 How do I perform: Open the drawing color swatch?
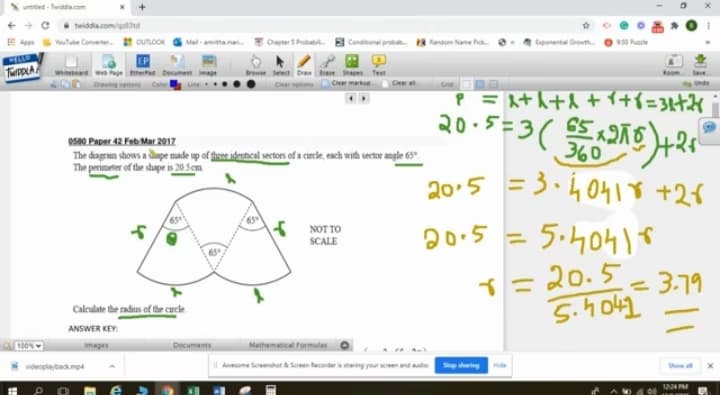click(x=175, y=84)
